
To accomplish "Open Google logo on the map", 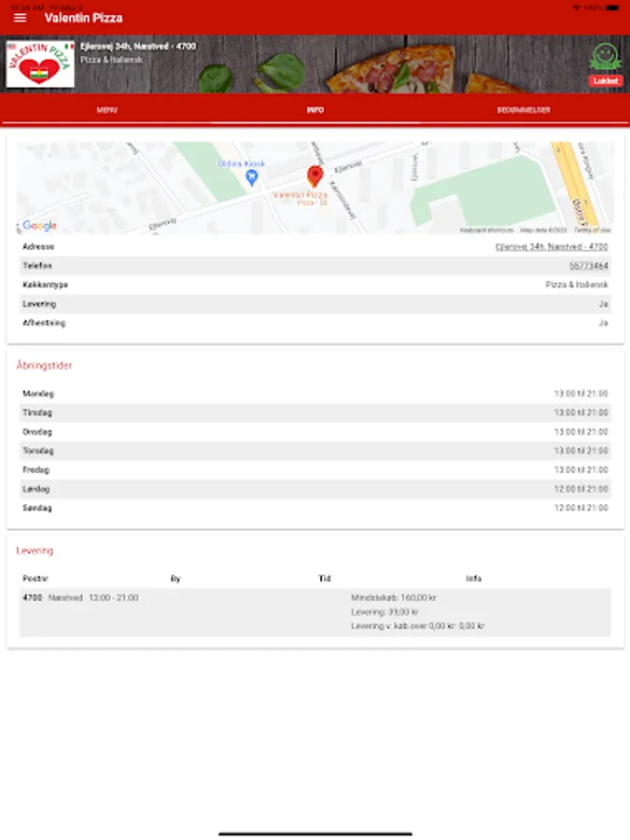I will click(x=39, y=226).
